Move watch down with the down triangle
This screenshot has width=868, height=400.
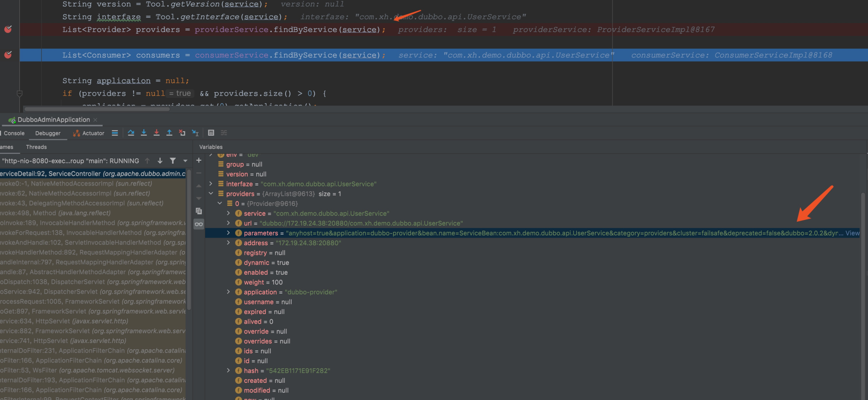pos(198,199)
